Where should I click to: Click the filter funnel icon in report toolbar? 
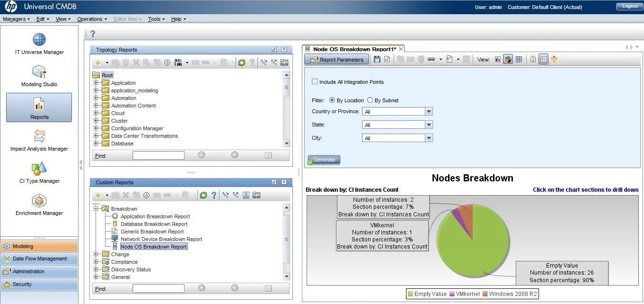[554, 59]
